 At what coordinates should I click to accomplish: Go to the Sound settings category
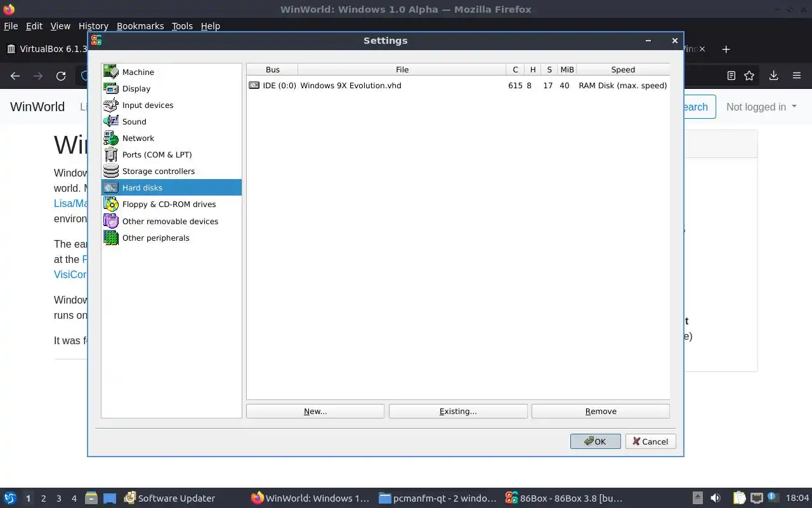[171, 121]
